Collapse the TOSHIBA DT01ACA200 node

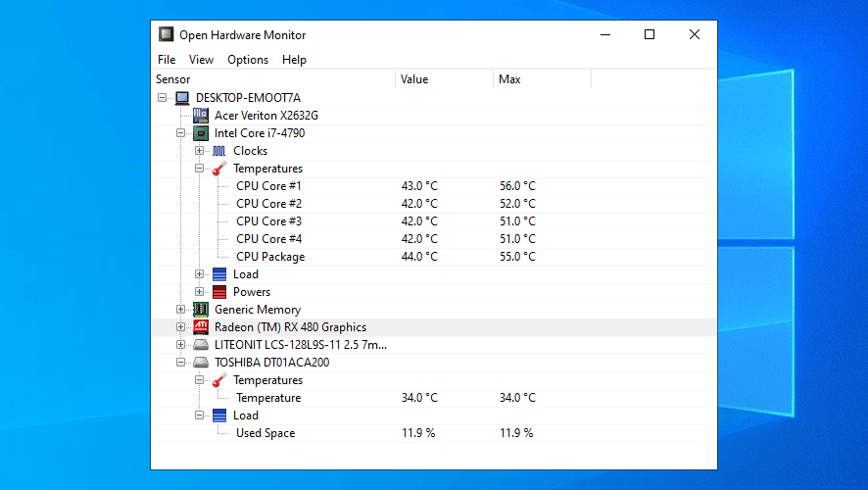[x=180, y=363]
